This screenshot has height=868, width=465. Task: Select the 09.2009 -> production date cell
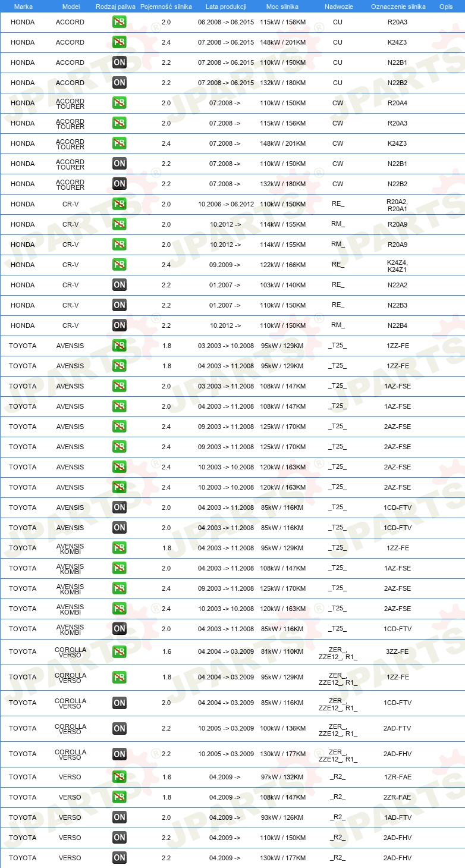(x=225, y=265)
